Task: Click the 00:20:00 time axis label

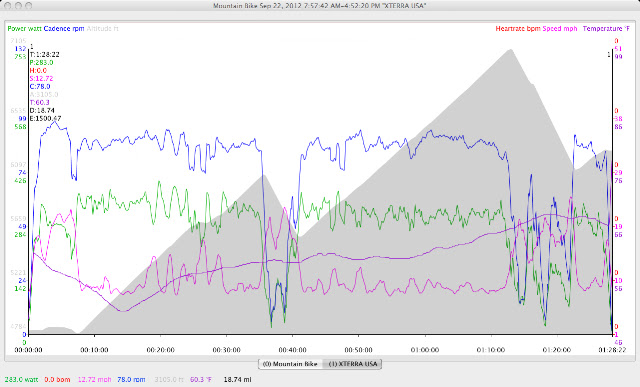Action: click(x=160, y=350)
